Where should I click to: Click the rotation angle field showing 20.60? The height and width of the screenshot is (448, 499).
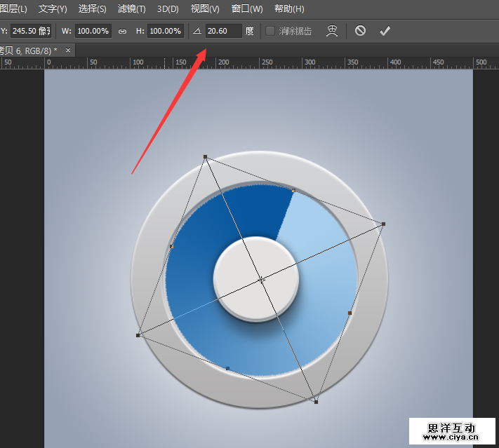pos(223,32)
